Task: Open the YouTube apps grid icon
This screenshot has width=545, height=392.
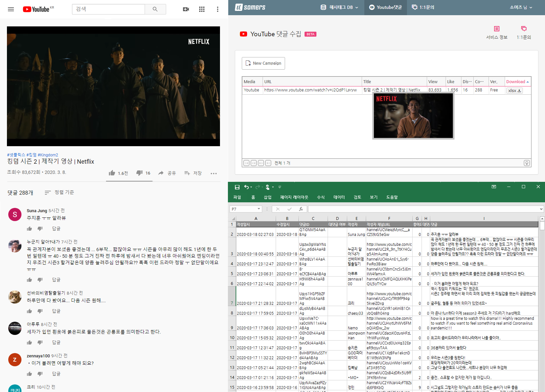Action: tap(202, 9)
